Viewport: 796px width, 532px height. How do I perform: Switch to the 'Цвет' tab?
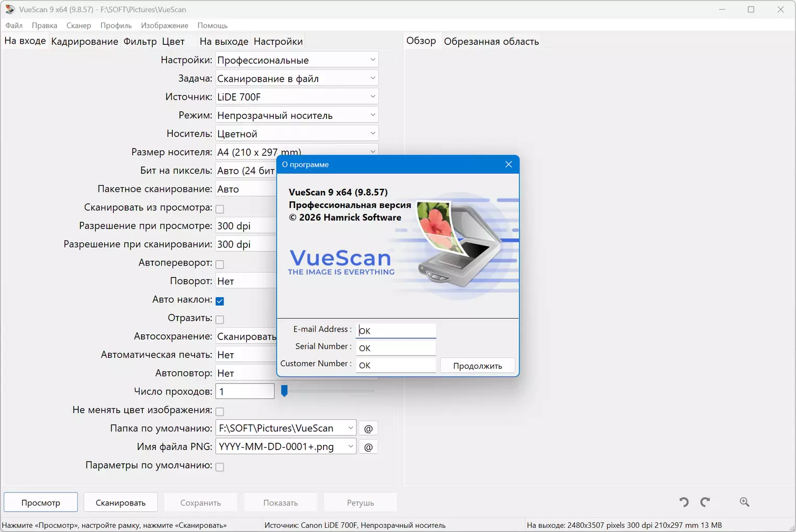173,41
